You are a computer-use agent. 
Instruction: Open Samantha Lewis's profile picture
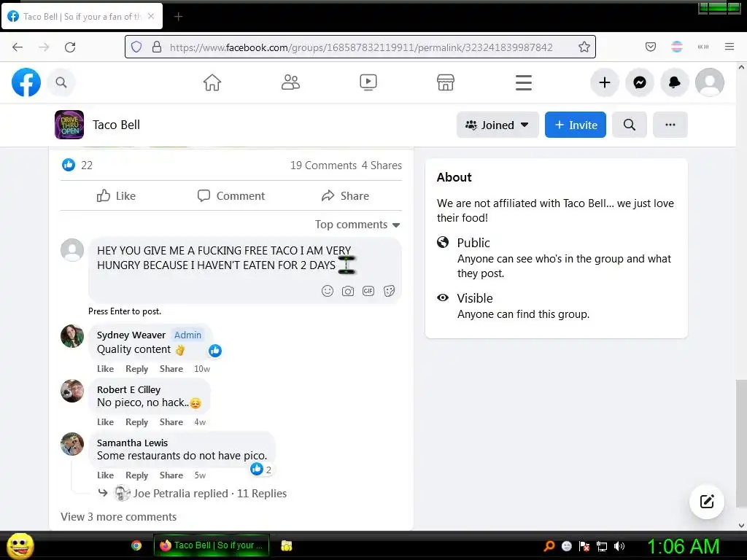[72, 444]
